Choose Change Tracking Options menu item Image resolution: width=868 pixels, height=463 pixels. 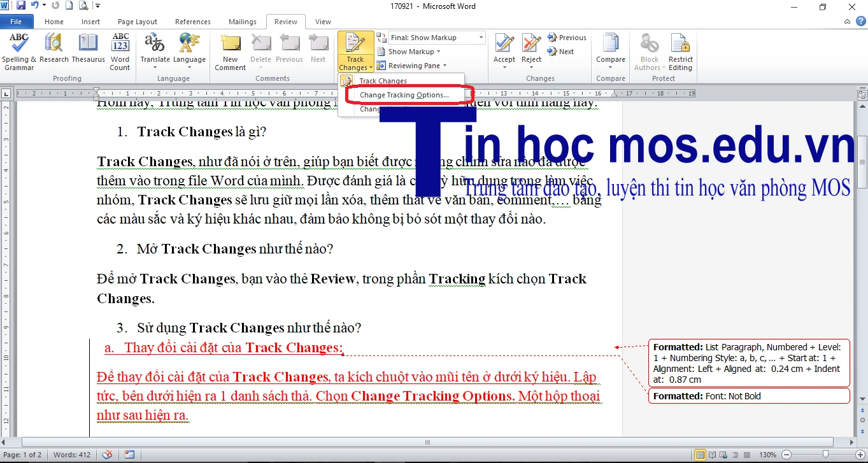coord(404,95)
